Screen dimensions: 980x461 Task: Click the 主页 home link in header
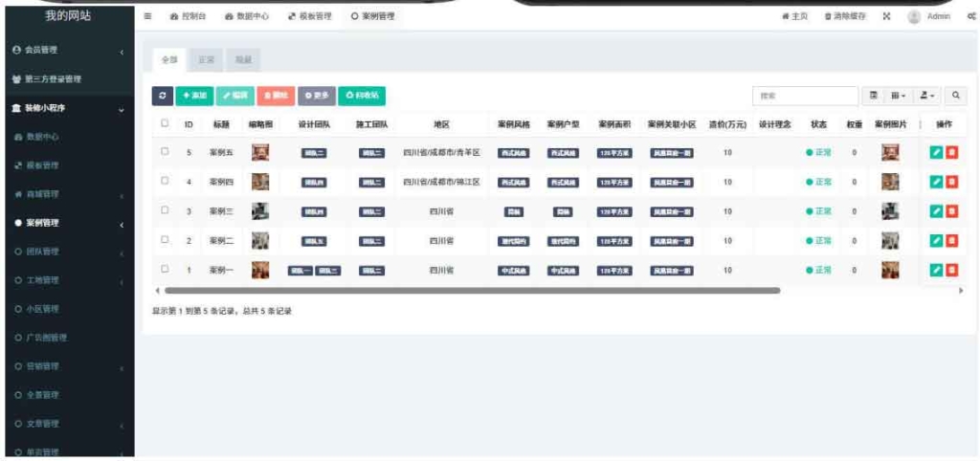[x=794, y=17]
